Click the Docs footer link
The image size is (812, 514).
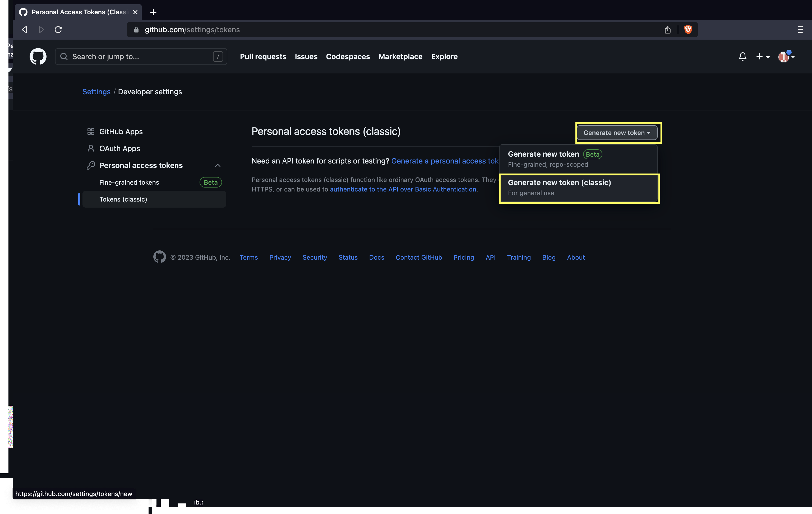click(x=377, y=257)
